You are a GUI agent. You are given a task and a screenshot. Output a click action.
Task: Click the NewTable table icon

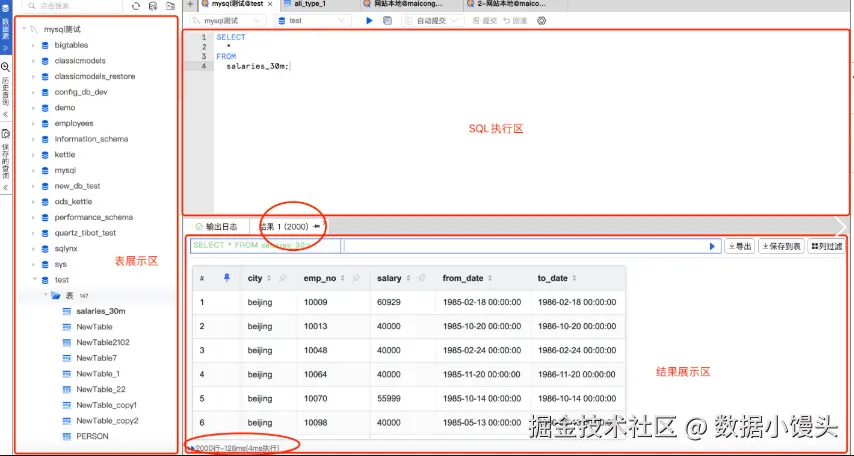(x=67, y=327)
